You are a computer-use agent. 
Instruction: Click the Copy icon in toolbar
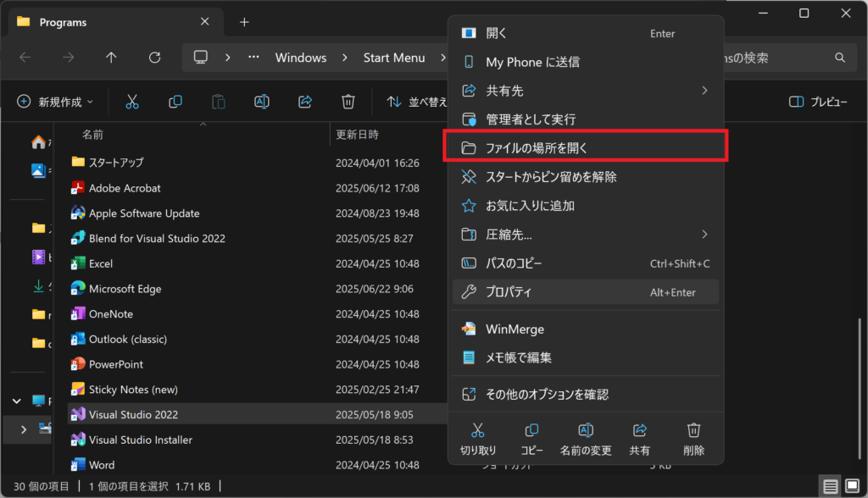point(175,102)
